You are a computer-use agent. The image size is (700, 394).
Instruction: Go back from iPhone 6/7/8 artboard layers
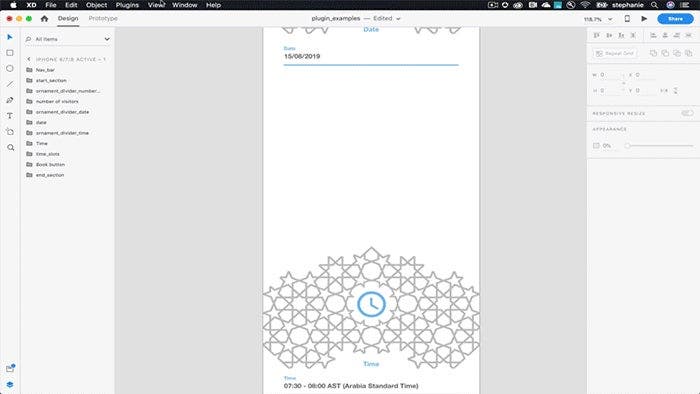point(29,59)
